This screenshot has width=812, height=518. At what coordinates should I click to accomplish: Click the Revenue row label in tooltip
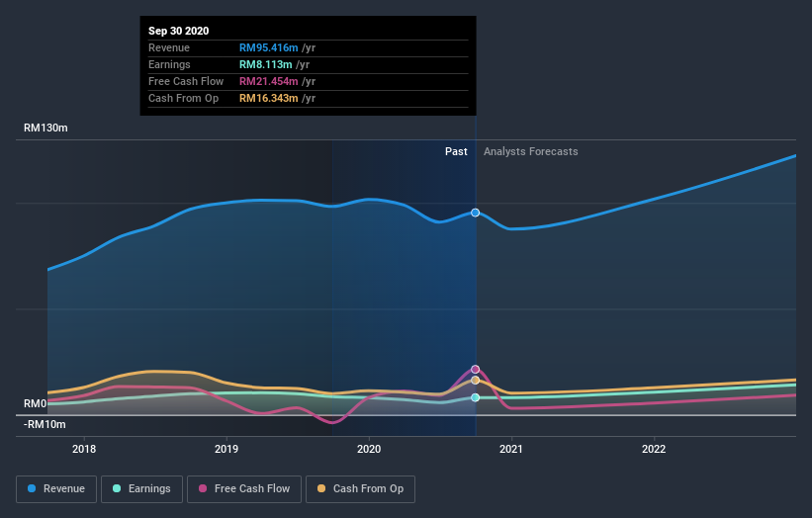(x=169, y=47)
